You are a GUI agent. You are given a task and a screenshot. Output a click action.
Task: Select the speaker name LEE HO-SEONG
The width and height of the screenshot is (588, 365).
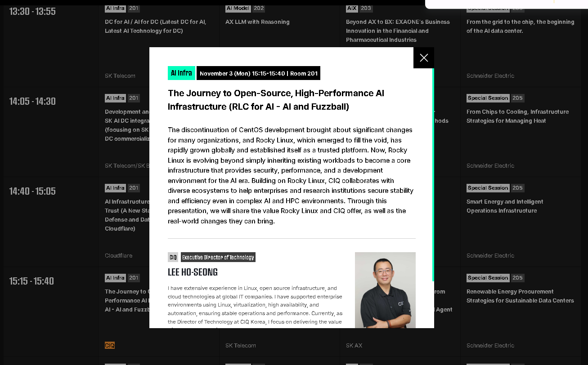coord(193,272)
